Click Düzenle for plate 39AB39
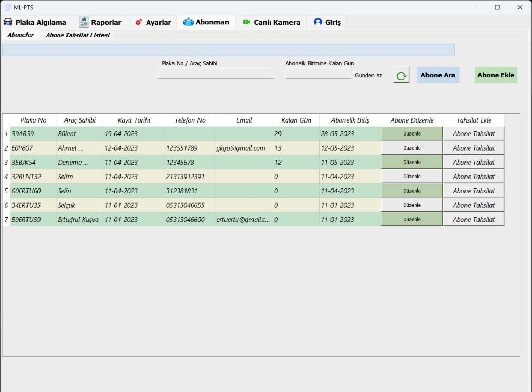The height and width of the screenshot is (392, 532). click(x=412, y=133)
